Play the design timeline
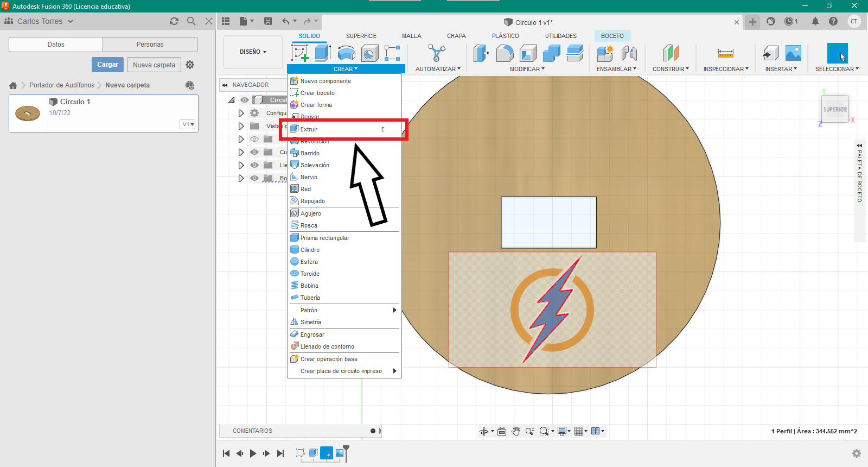The width and height of the screenshot is (868, 467). pos(253,453)
